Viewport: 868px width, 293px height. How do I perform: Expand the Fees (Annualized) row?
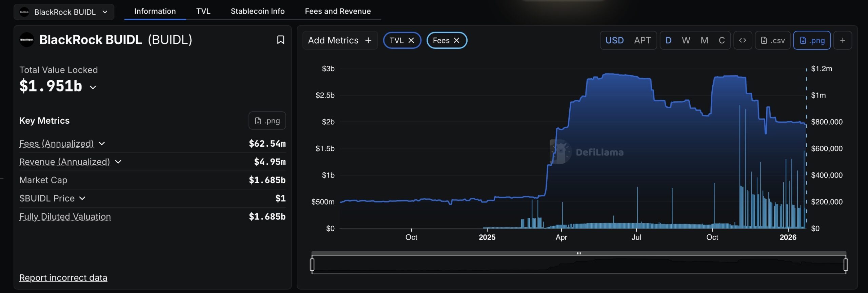pos(102,144)
